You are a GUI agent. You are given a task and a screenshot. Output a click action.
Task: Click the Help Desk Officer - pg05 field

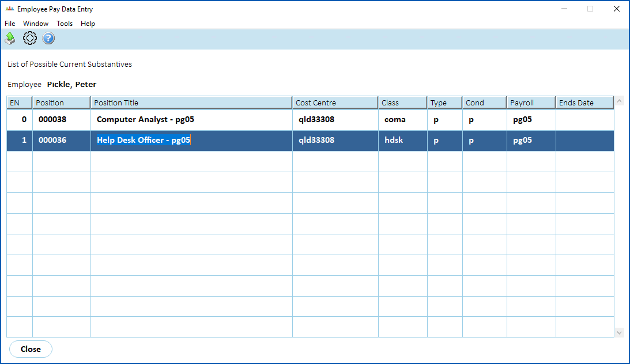pyautogui.click(x=192, y=141)
